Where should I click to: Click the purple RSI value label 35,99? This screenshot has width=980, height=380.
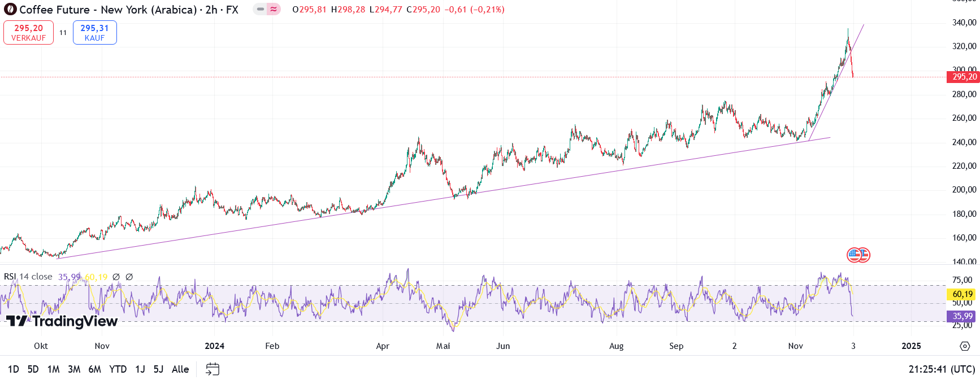pyautogui.click(x=962, y=316)
